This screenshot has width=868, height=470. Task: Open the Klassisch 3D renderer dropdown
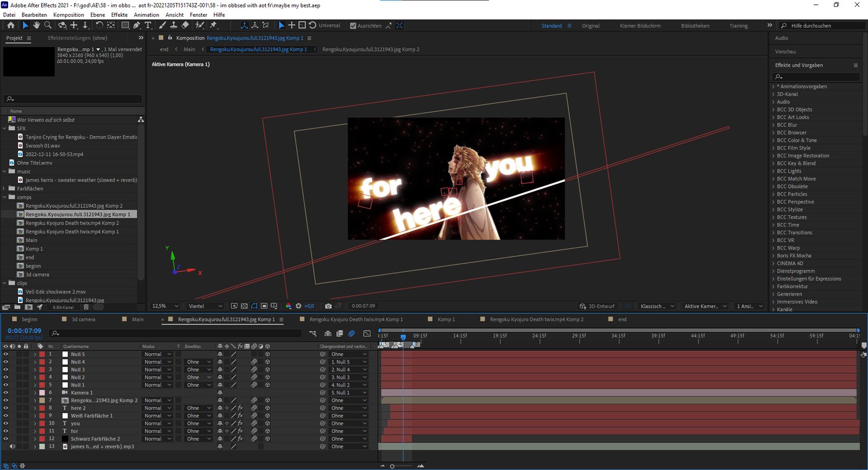pos(656,306)
